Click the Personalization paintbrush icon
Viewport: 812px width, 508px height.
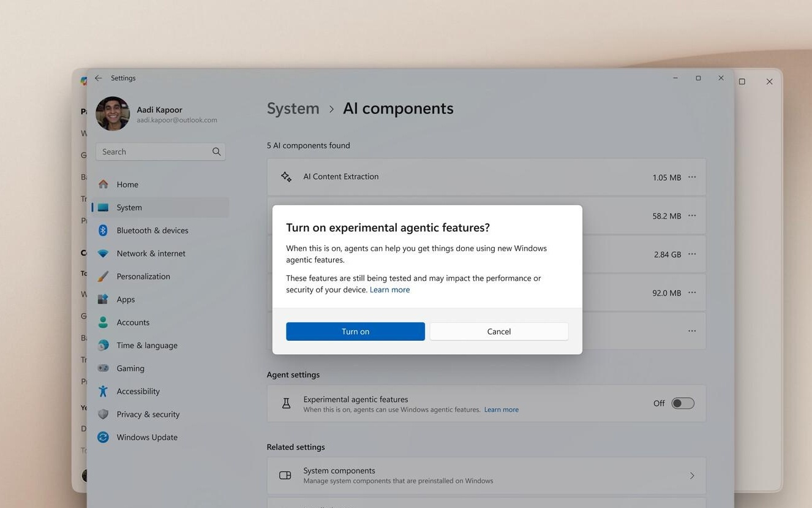[103, 276]
